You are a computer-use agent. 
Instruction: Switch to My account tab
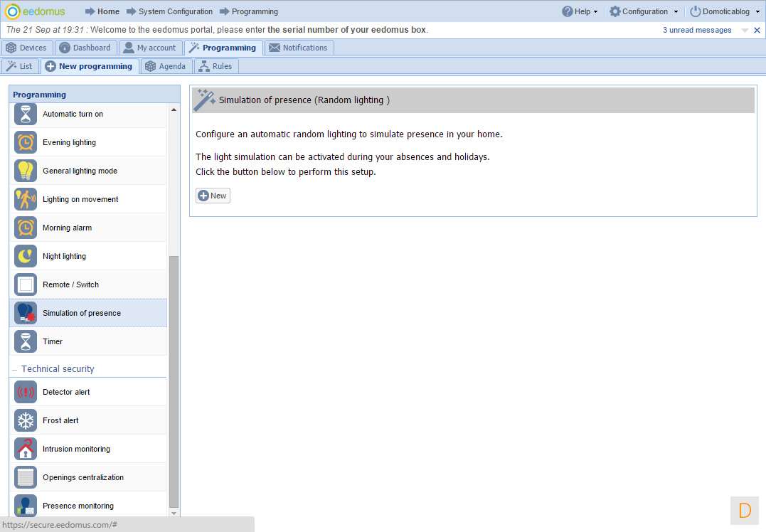pyautogui.click(x=151, y=48)
